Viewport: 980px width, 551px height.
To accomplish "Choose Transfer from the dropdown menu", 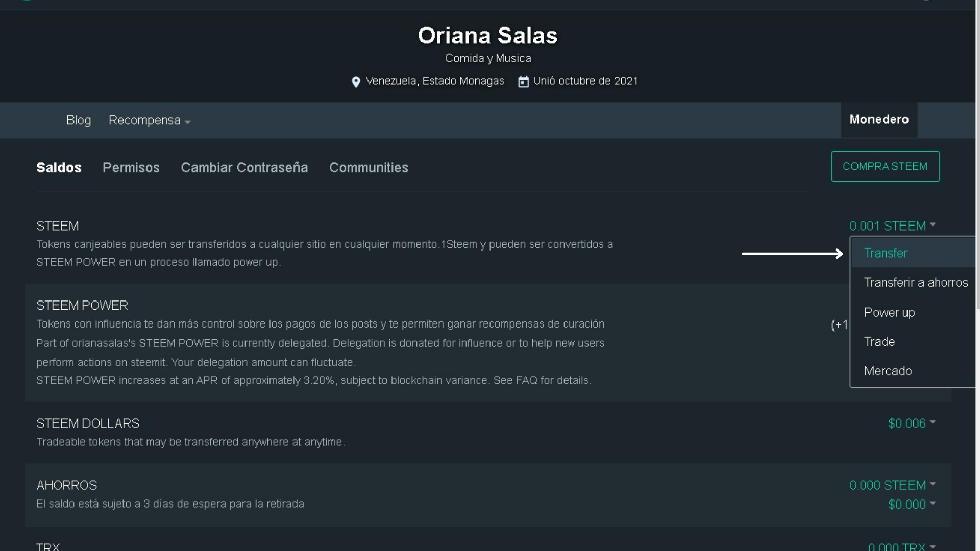I will coord(886,253).
